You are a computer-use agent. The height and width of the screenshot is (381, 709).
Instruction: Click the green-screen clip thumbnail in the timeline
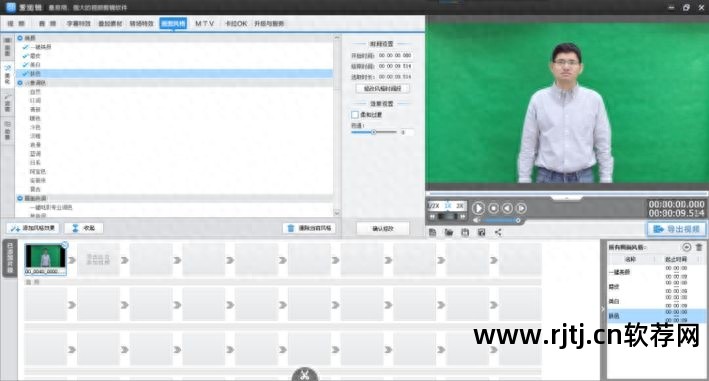(x=45, y=256)
